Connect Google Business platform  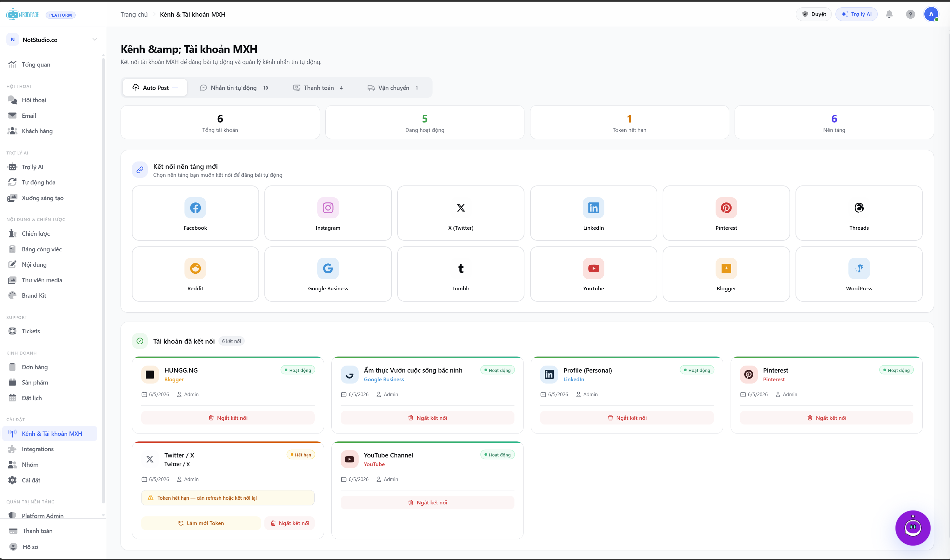(x=328, y=274)
